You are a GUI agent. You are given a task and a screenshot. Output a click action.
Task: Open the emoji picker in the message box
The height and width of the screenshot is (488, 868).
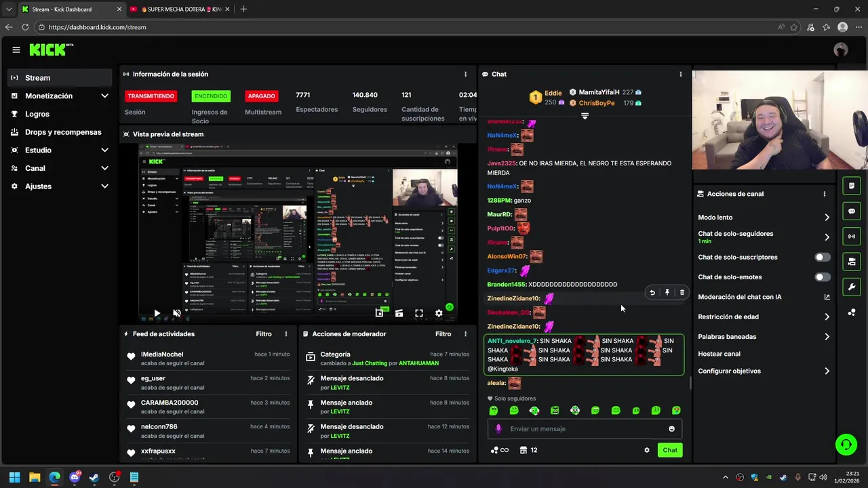[x=672, y=428]
